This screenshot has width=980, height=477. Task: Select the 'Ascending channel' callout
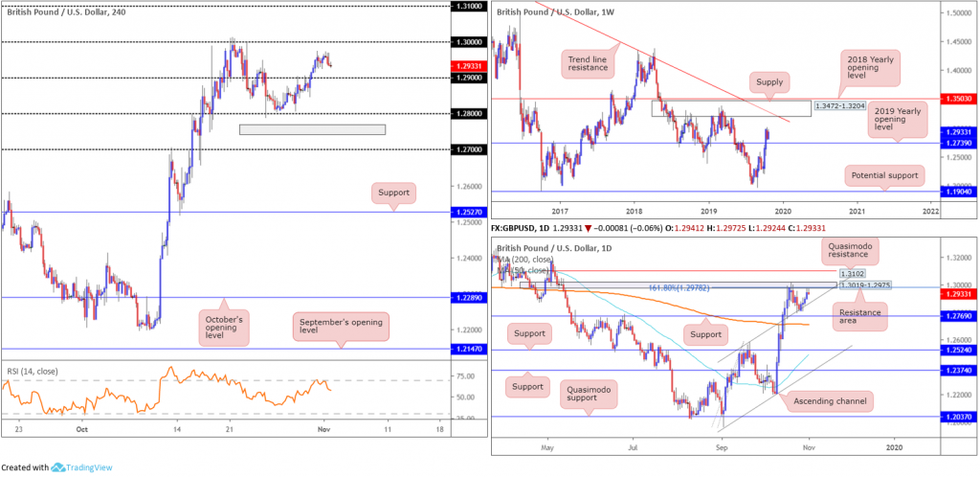pos(830,401)
